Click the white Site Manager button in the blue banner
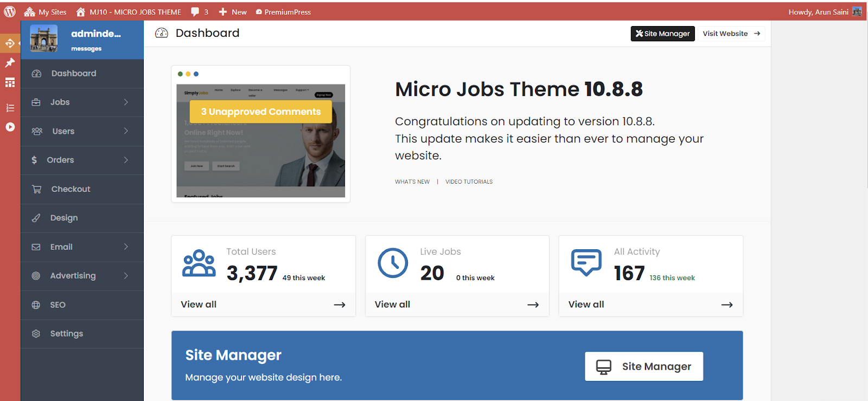This screenshot has height=401, width=868. (644, 366)
